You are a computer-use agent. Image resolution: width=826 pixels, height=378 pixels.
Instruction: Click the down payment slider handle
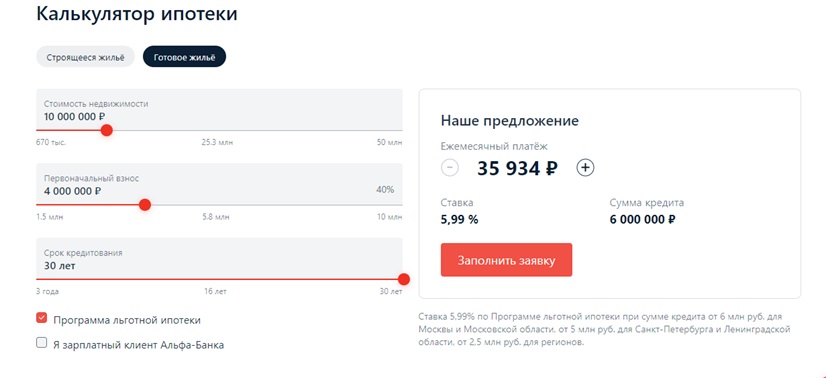tap(145, 205)
